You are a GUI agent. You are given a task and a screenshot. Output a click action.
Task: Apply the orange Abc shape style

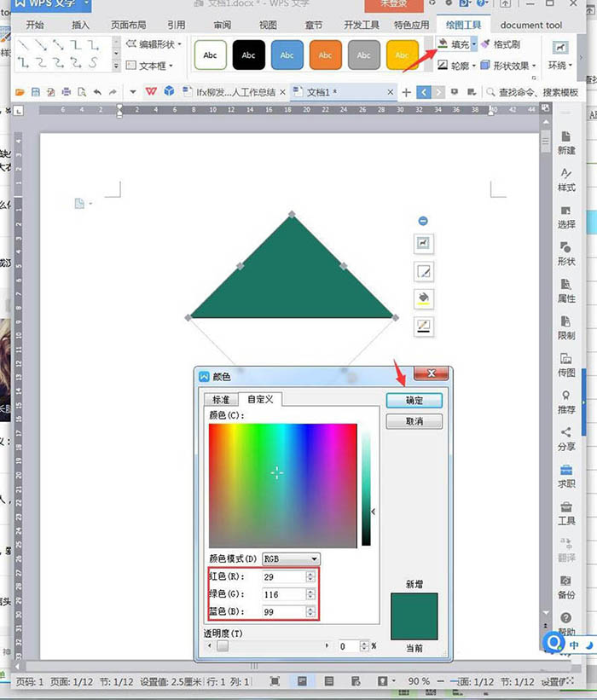326,55
